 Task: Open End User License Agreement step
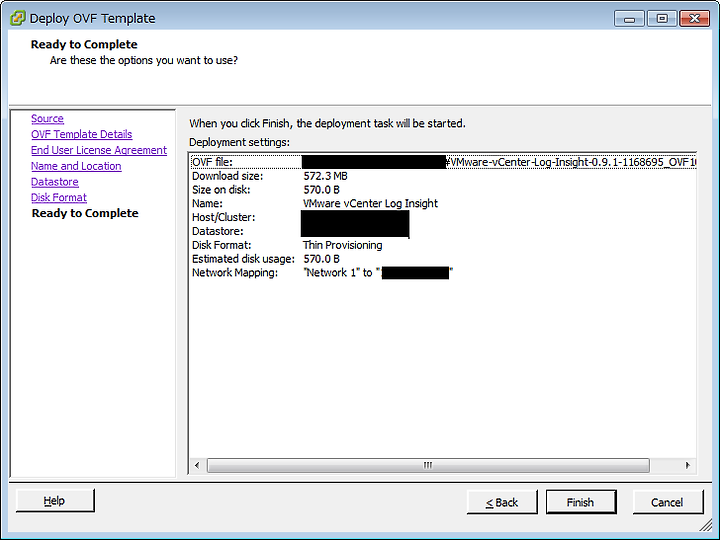[99, 150]
